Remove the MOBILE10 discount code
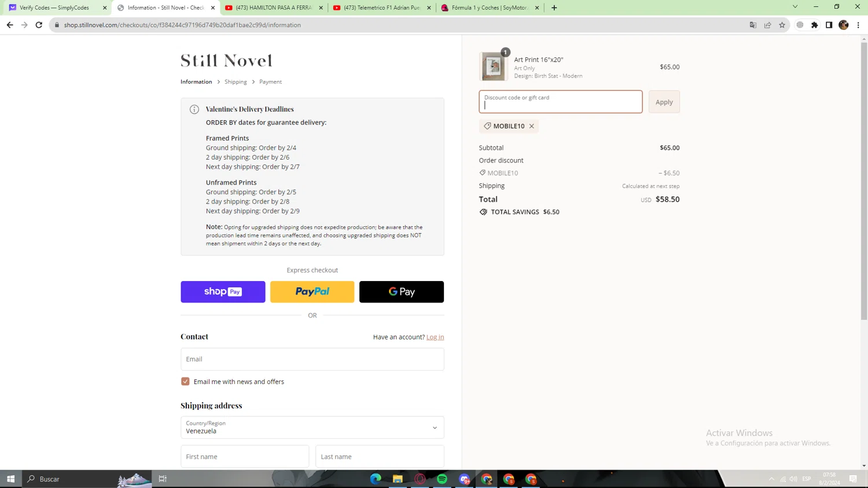 point(532,126)
